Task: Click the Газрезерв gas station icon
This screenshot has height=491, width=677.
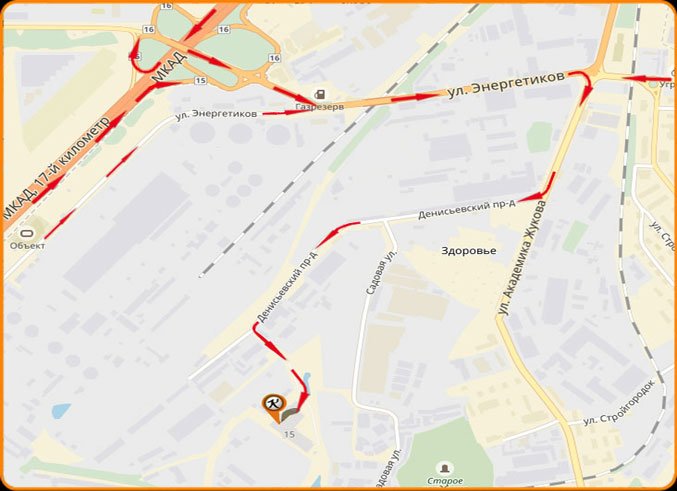Action: [x=320, y=94]
